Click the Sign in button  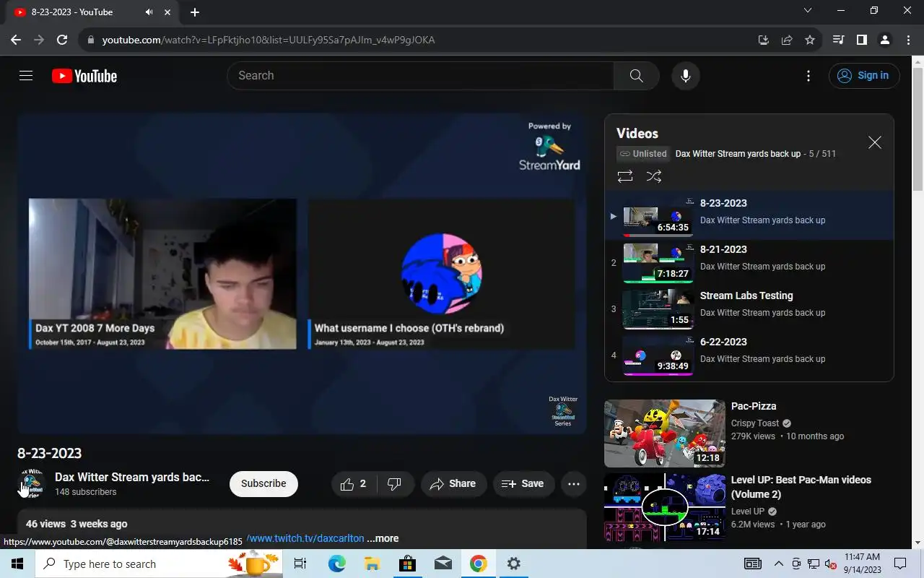(x=864, y=75)
